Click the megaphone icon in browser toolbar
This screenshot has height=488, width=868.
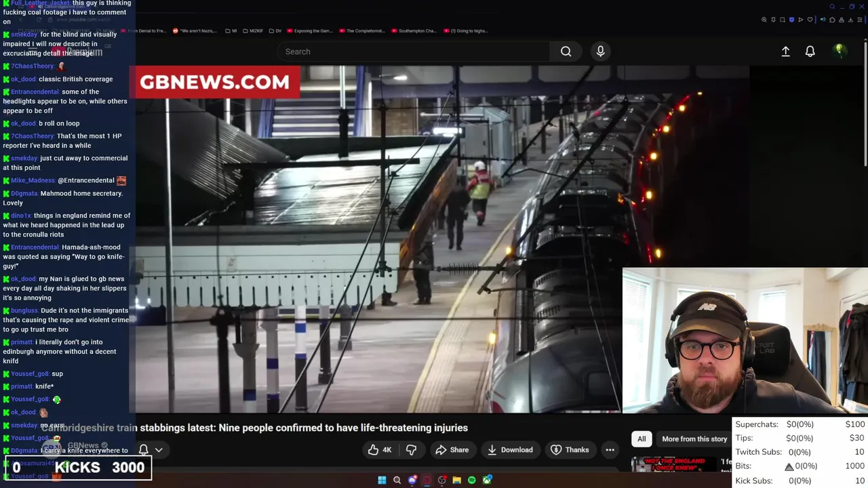click(x=823, y=20)
